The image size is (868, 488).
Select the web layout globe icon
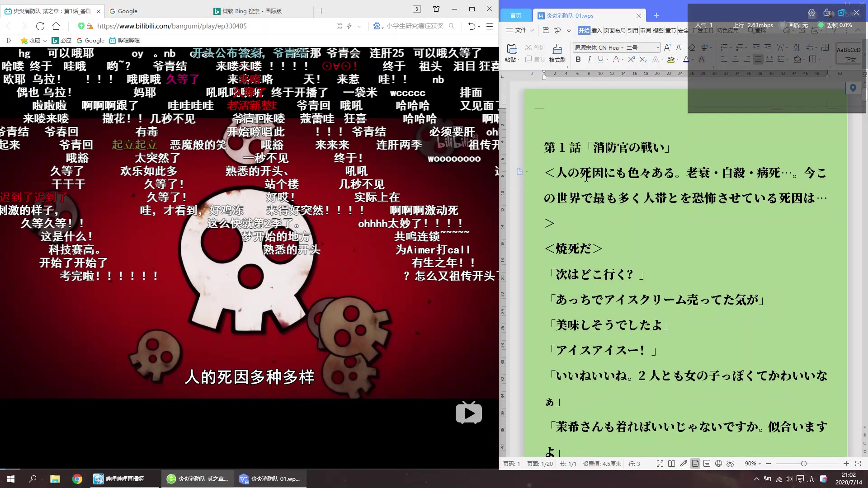coord(718,464)
